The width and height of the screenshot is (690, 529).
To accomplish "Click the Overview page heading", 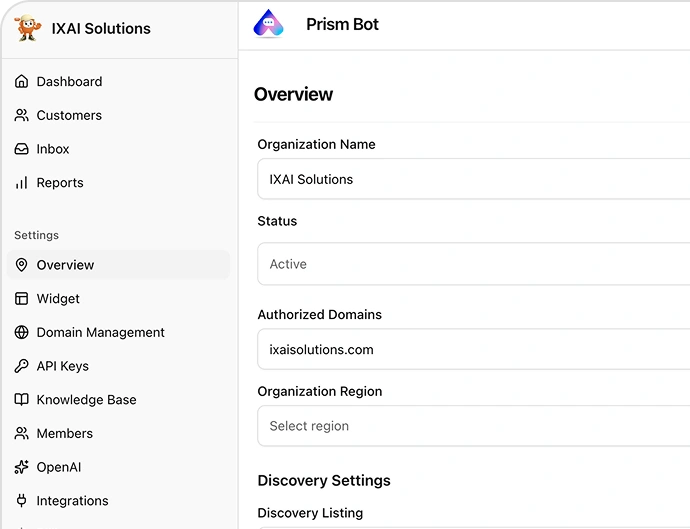I will [x=294, y=94].
